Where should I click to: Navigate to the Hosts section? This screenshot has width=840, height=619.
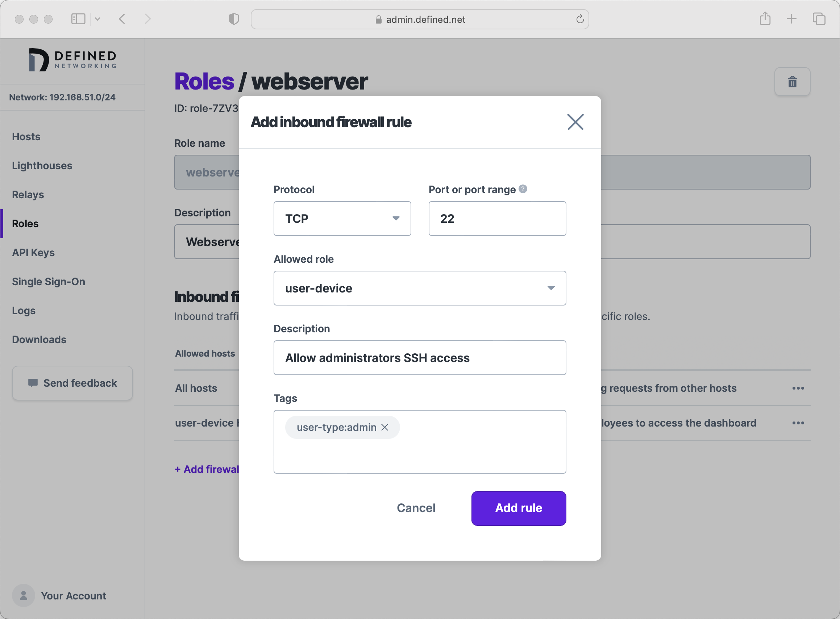(26, 136)
